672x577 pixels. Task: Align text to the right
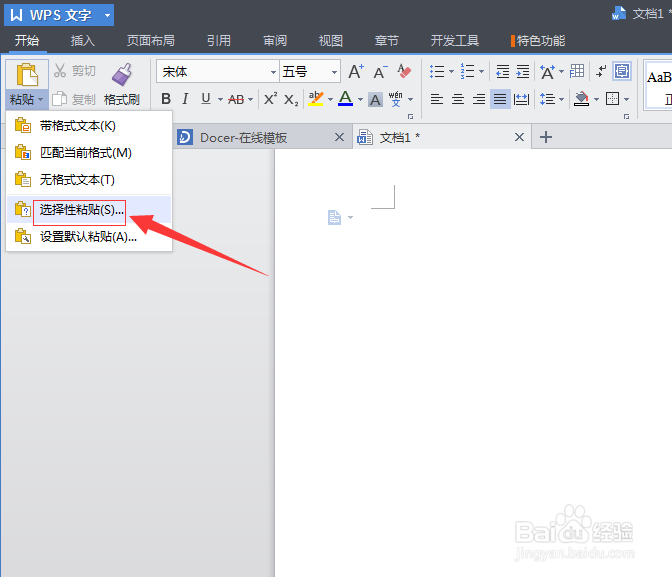tap(479, 99)
